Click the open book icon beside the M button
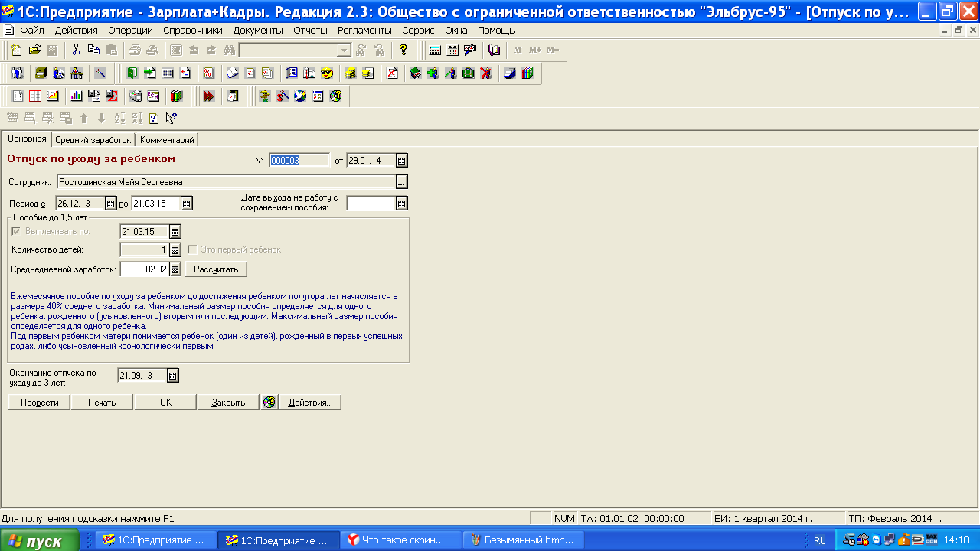This screenshot has width=980, height=551. point(494,51)
